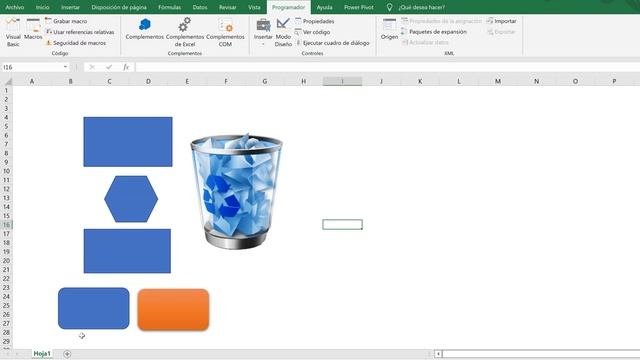Click the active cell I16

(x=342, y=224)
